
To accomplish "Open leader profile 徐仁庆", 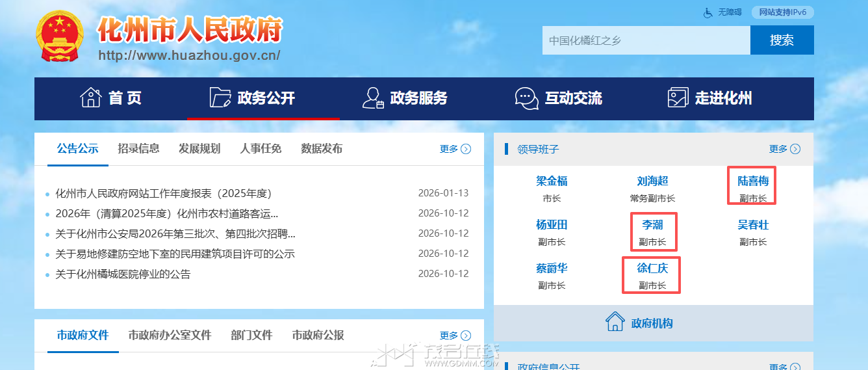I will pos(652,268).
